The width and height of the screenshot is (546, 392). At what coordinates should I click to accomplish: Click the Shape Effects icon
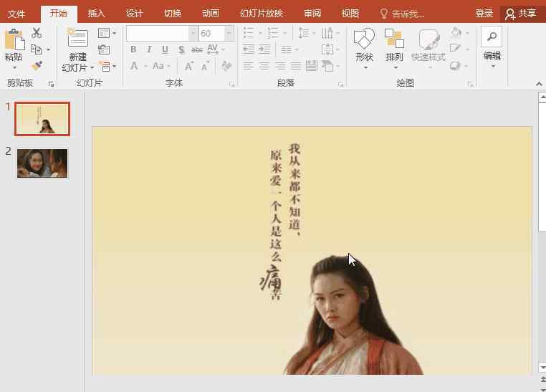[455, 65]
